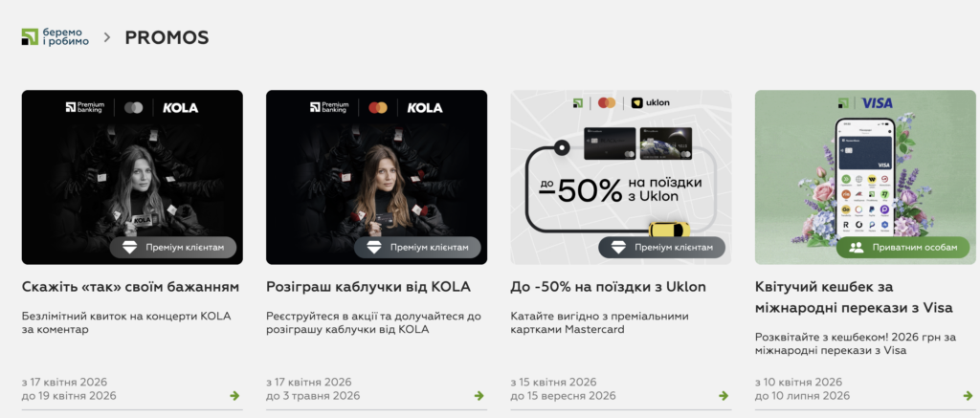Click the 'Приватним особам' green badge
The image size is (980, 418).
click(x=903, y=248)
